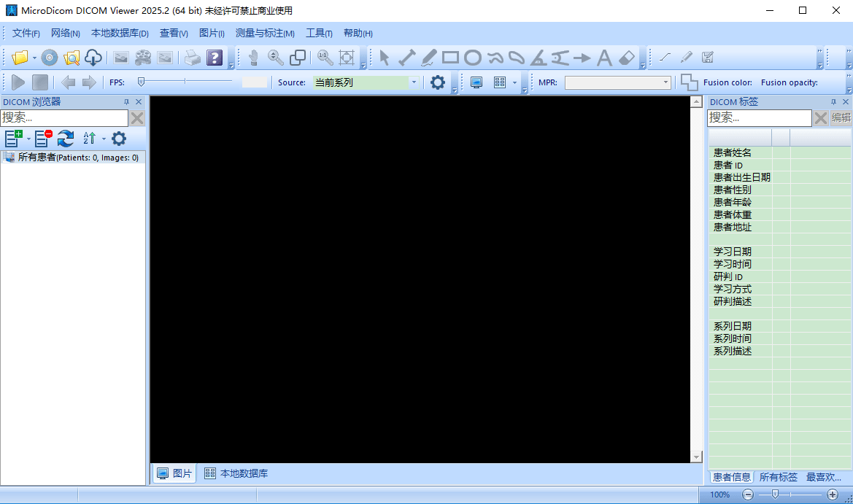
Task: Open the 本地数据库(D) menu
Action: (120, 33)
